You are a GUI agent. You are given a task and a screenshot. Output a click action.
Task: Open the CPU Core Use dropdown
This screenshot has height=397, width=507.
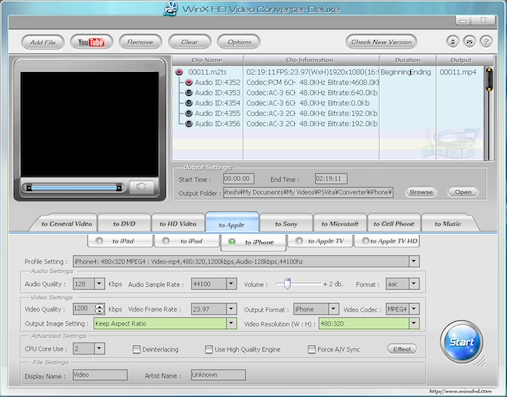[x=99, y=349]
